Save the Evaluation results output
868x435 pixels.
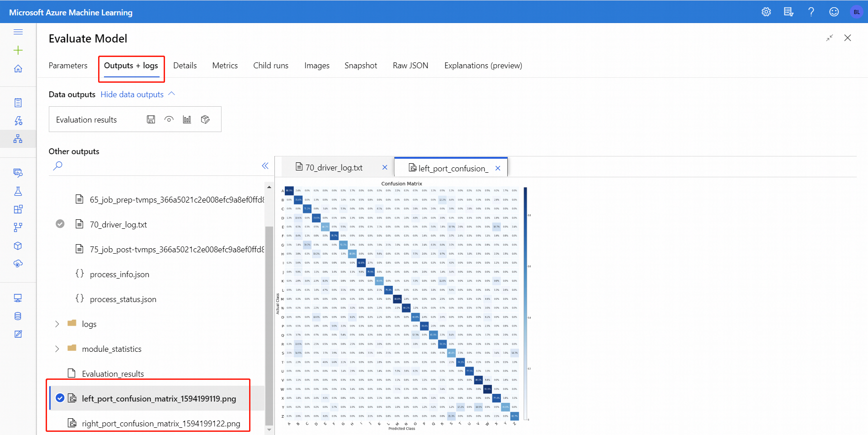pos(151,119)
